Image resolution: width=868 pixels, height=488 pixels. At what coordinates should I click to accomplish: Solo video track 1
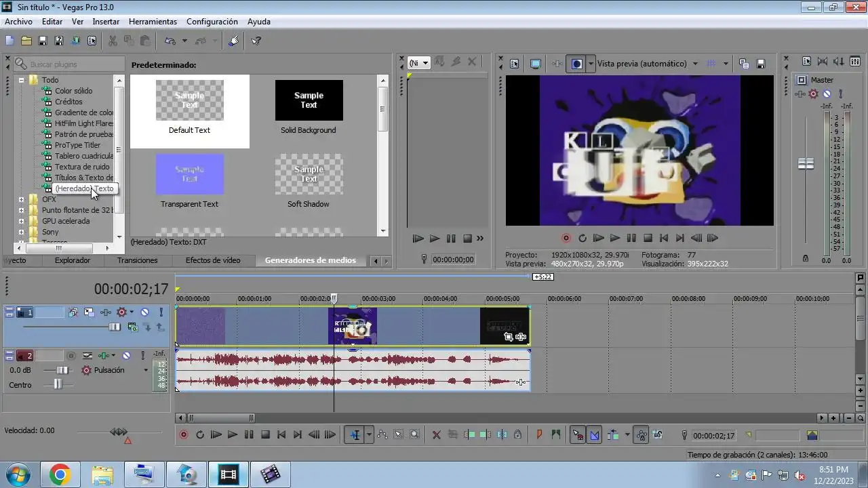(x=161, y=312)
